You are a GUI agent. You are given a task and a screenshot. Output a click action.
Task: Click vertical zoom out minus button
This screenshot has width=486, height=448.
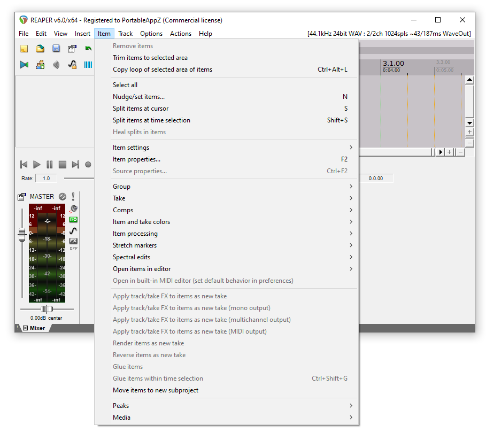point(469,143)
